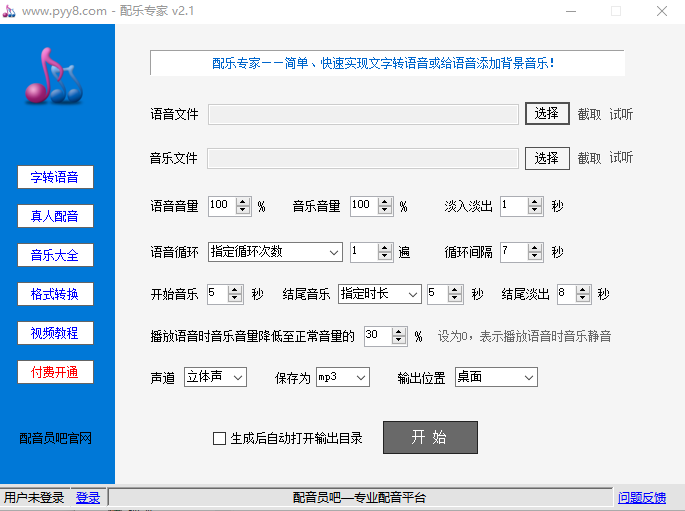Increase the 淡入淡出 seconds
This screenshot has width=685, height=511.
(535, 202)
